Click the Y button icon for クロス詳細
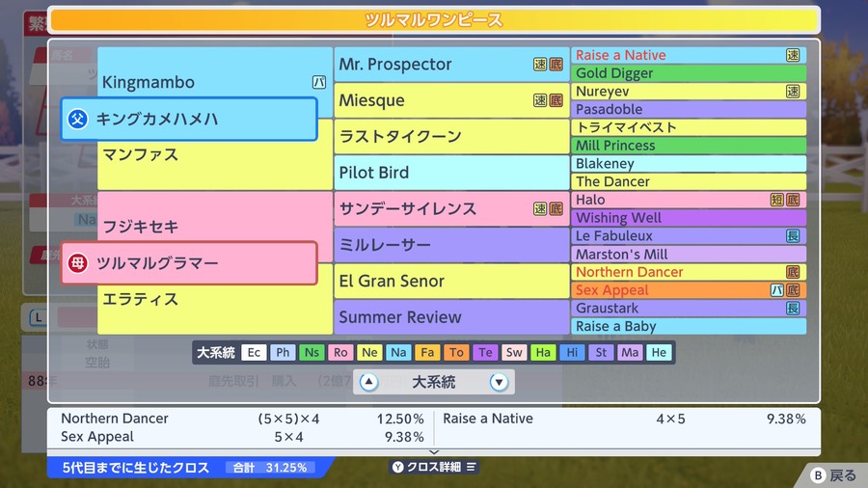This screenshot has width=868, height=488. [x=398, y=467]
